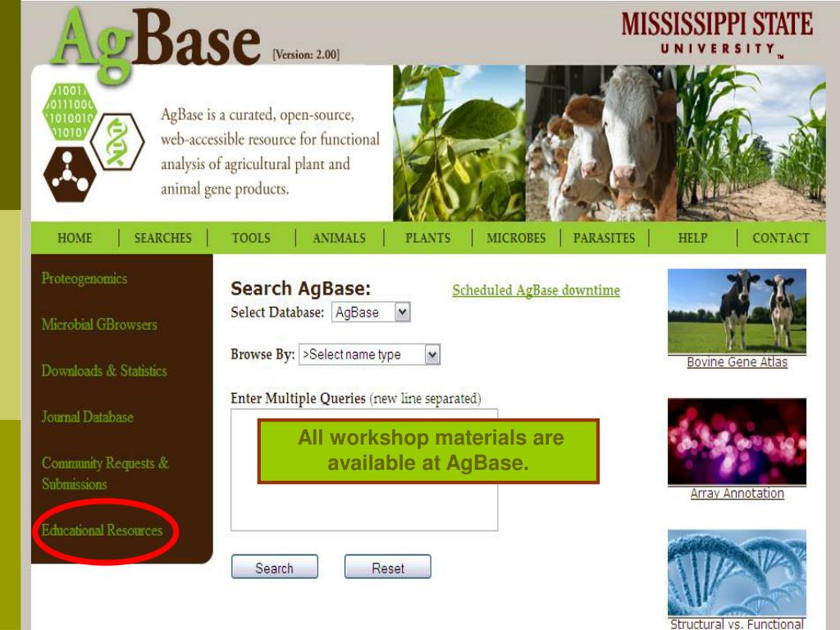840x630 pixels.
Task: Expand the Select Database dropdown
Action: tap(372, 313)
